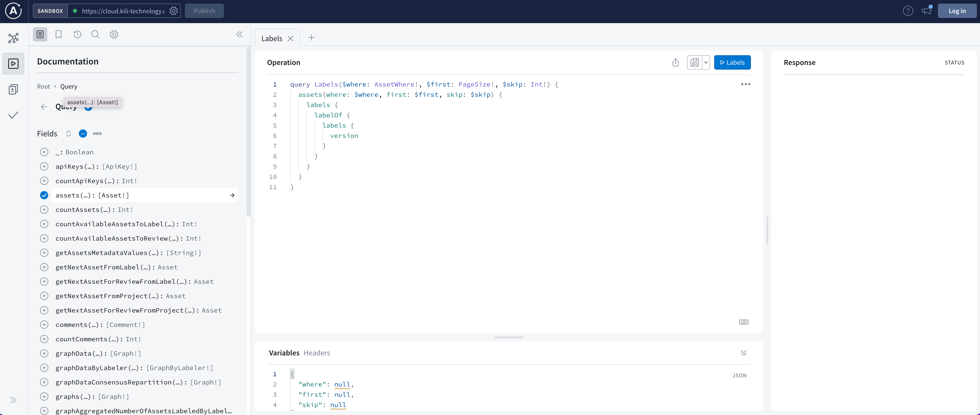The height and width of the screenshot is (415, 980).
Task: Click the disabled Publish button
Action: (204, 11)
